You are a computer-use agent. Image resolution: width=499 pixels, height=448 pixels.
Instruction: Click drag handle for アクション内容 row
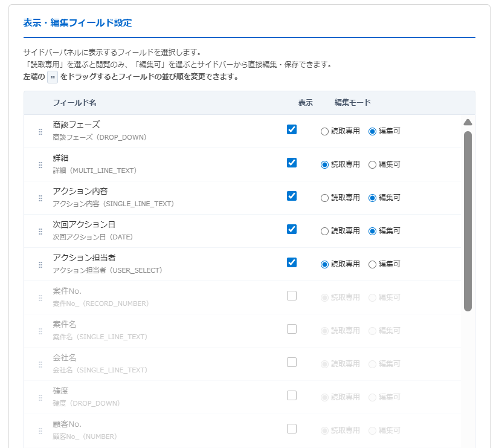[x=40, y=198]
